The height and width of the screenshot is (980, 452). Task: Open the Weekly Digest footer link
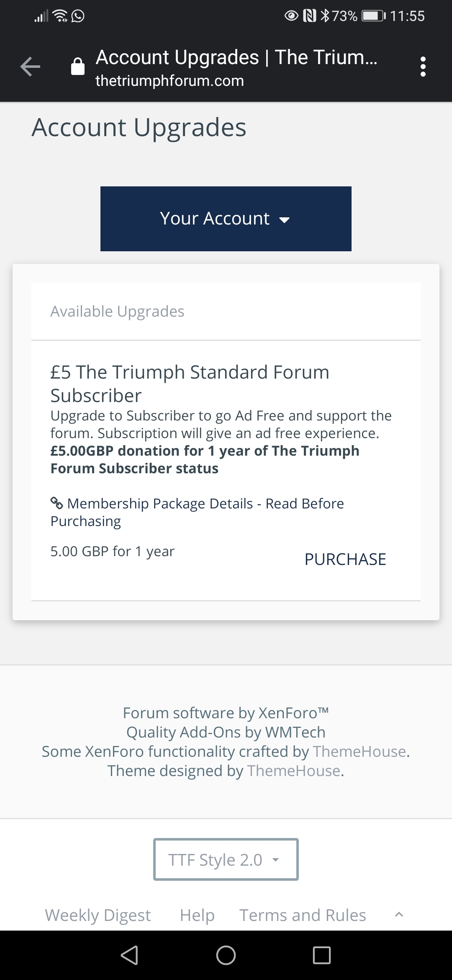(98, 915)
